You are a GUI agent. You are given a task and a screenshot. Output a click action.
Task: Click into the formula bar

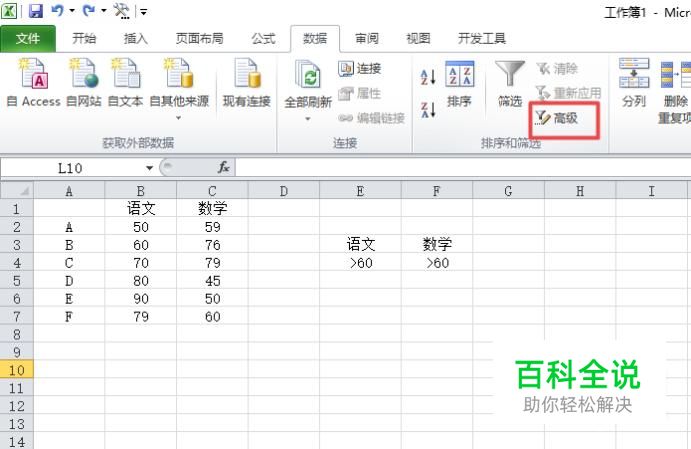463,168
